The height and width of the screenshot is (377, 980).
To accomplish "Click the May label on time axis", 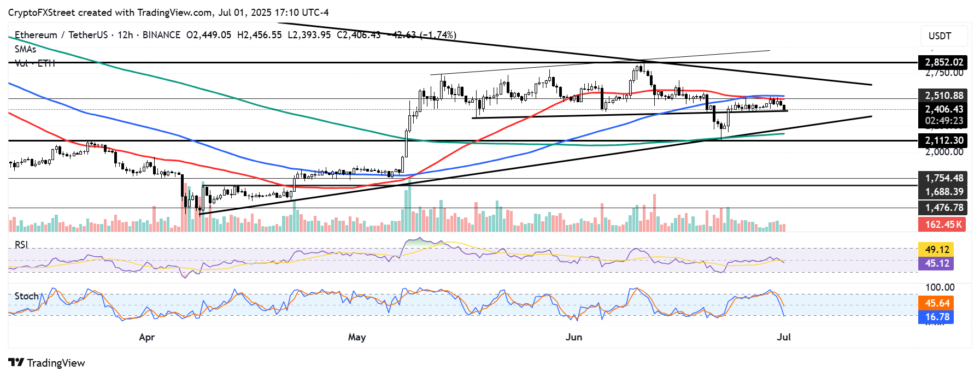I will click(x=357, y=337).
